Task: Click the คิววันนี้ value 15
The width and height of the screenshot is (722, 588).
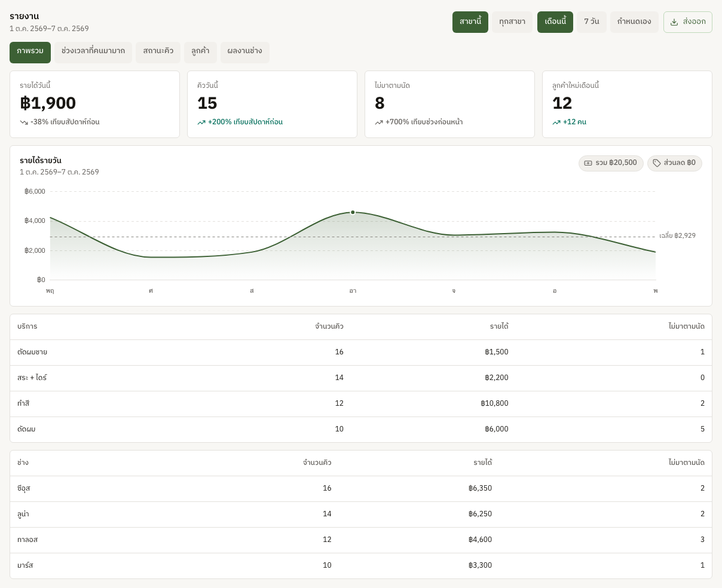Action: 207,103
